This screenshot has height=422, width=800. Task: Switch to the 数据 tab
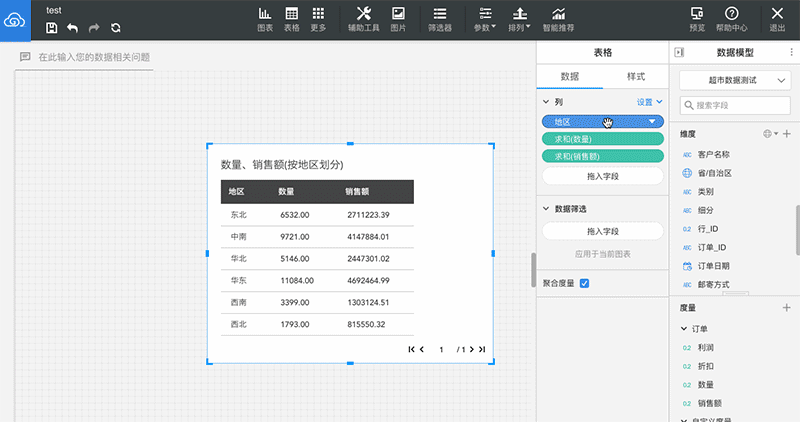[570, 77]
